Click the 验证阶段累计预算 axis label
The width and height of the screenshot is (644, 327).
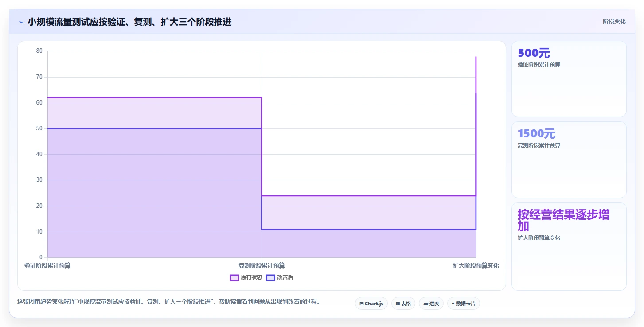[47, 266]
